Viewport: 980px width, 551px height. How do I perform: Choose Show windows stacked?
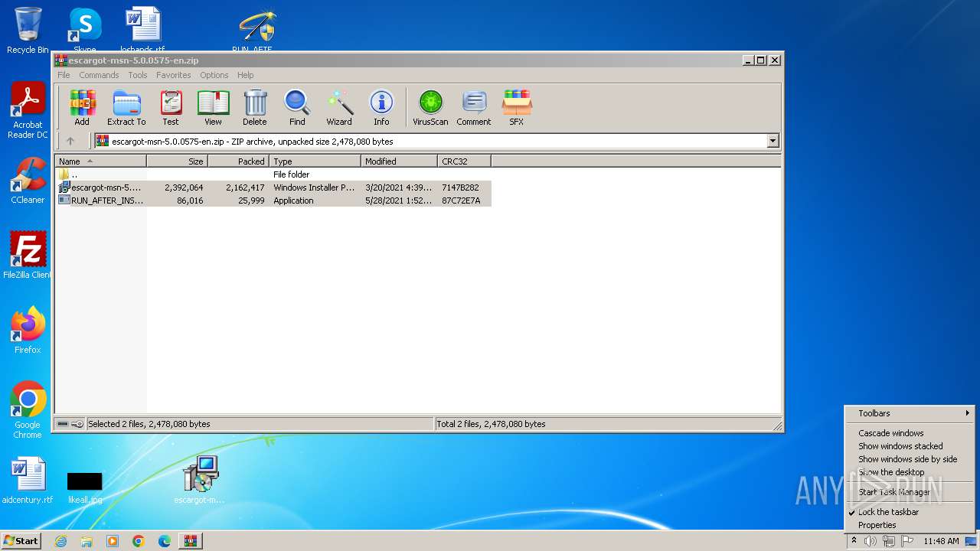point(910,446)
